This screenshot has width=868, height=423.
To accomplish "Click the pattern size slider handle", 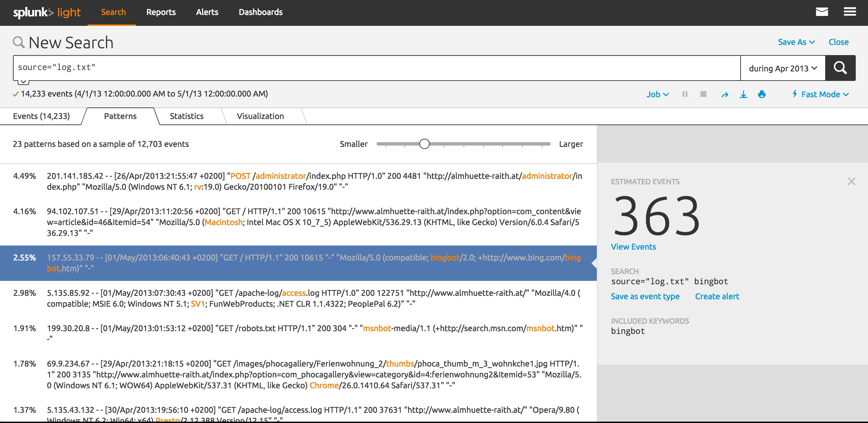I will [x=424, y=144].
